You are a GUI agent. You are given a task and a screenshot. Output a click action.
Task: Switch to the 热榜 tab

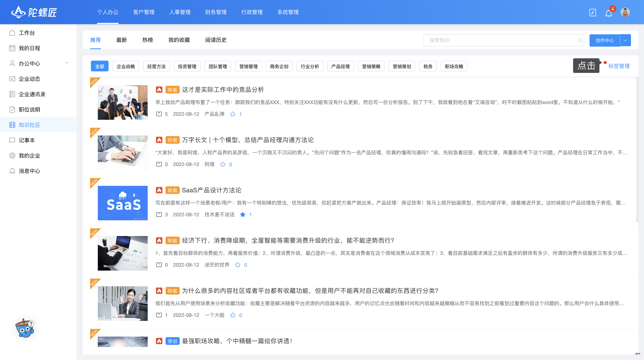(x=147, y=40)
